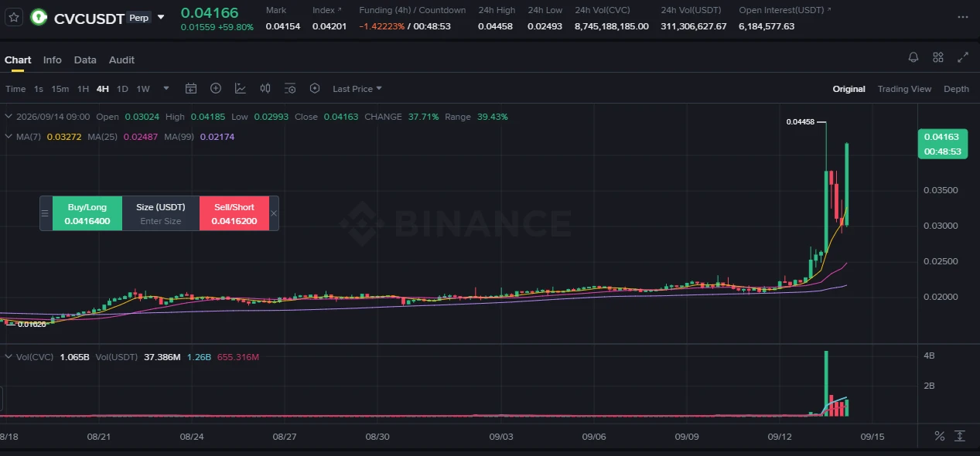Toggle percentage scale with % icon
This screenshot has width=980, height=456.
click(x=939, y=436)
